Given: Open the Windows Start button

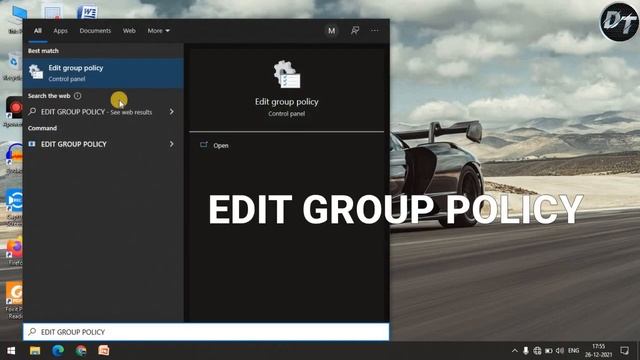Looking at the screenshot, I should pos(11,351).
